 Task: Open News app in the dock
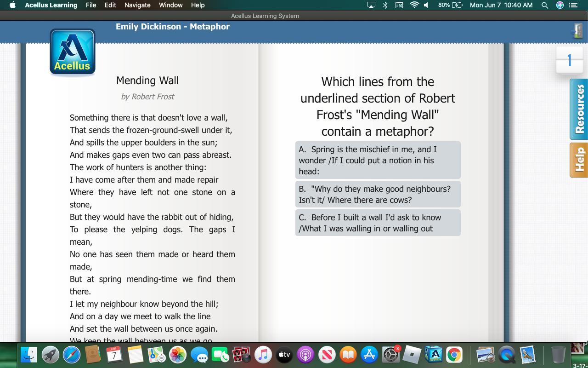[327, 355]
